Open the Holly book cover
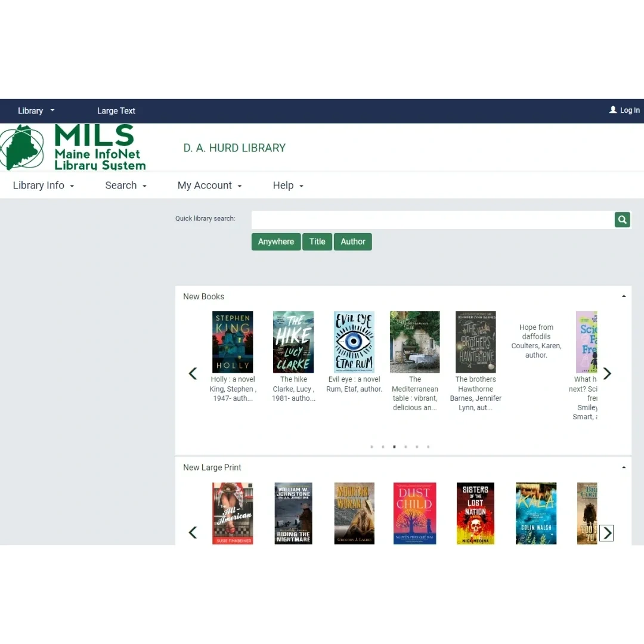The image size is (644, 644). coord(233,342)
